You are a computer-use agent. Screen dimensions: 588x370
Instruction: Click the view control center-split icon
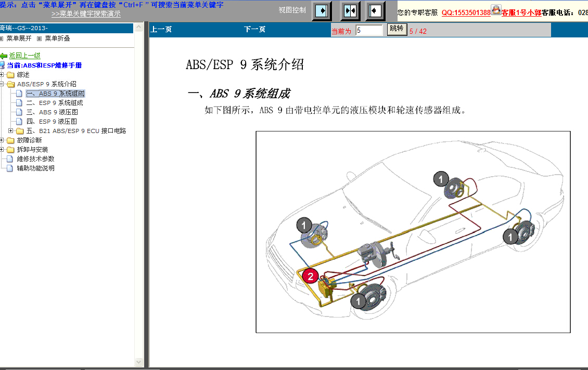[350, 11]
